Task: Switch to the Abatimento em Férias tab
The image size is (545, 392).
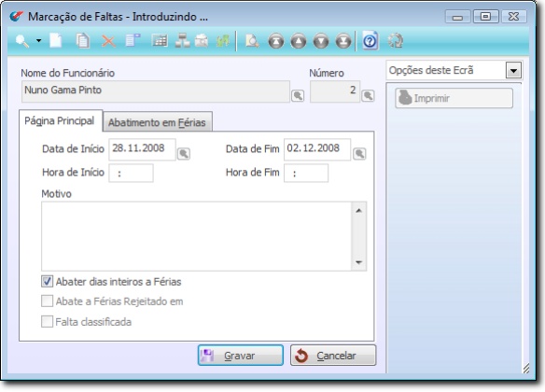Action: coord(158,122)
